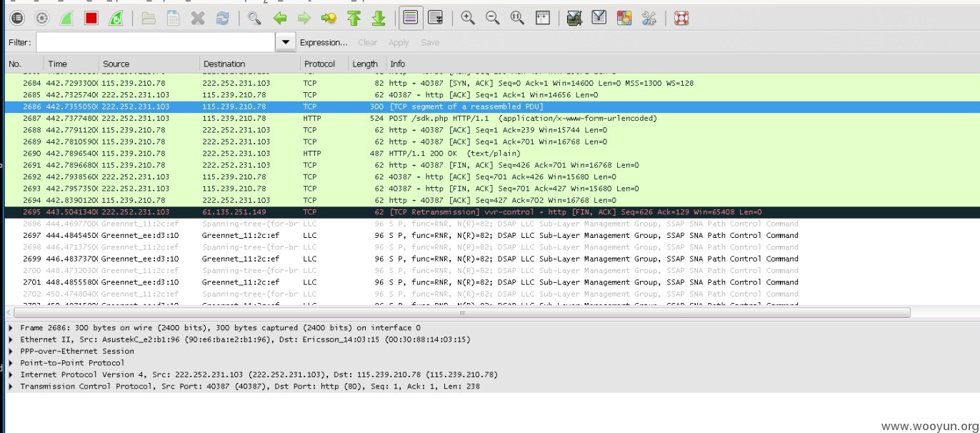Expand the Ethernet II details row
This screenshot has height=433, width=980.
[x=11, y=339]
